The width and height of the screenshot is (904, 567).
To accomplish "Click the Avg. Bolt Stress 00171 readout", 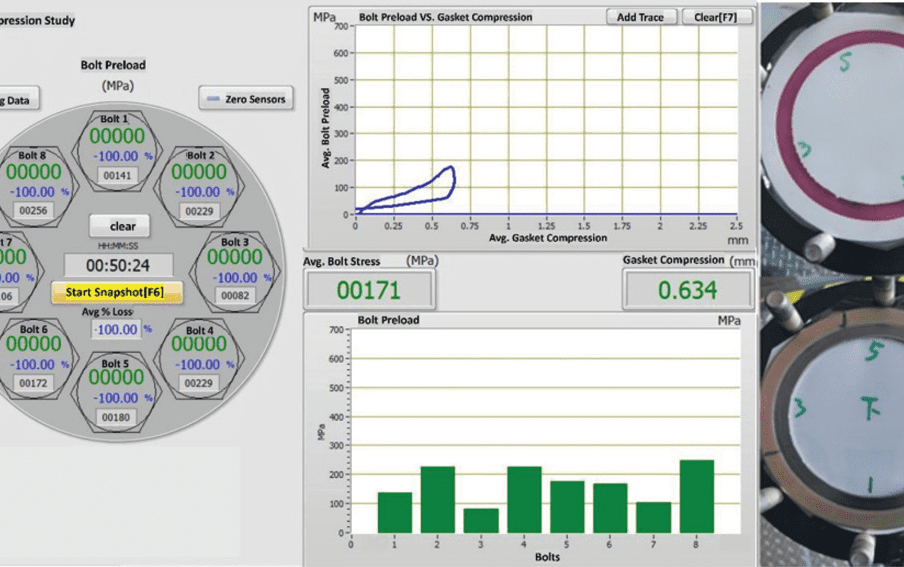I will 369,291.
